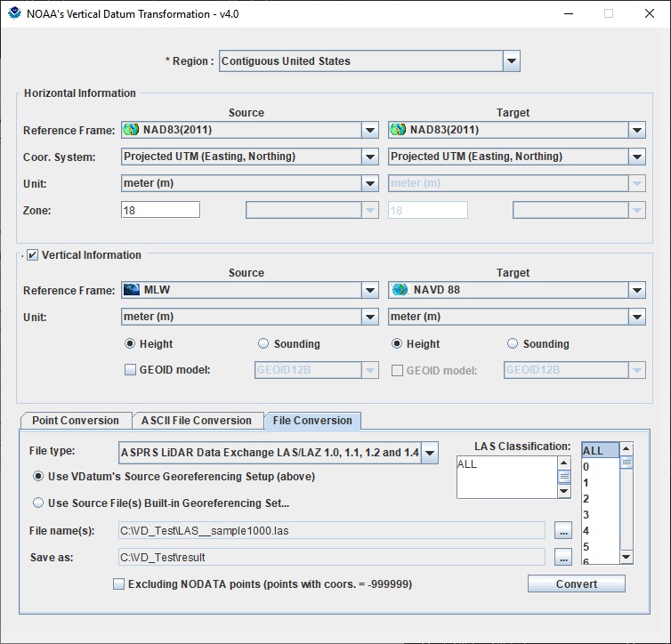Open source vertical Unit dropdown
This screenshot has width=671, height=644.
pyautogui.click(x=369, y=317)
